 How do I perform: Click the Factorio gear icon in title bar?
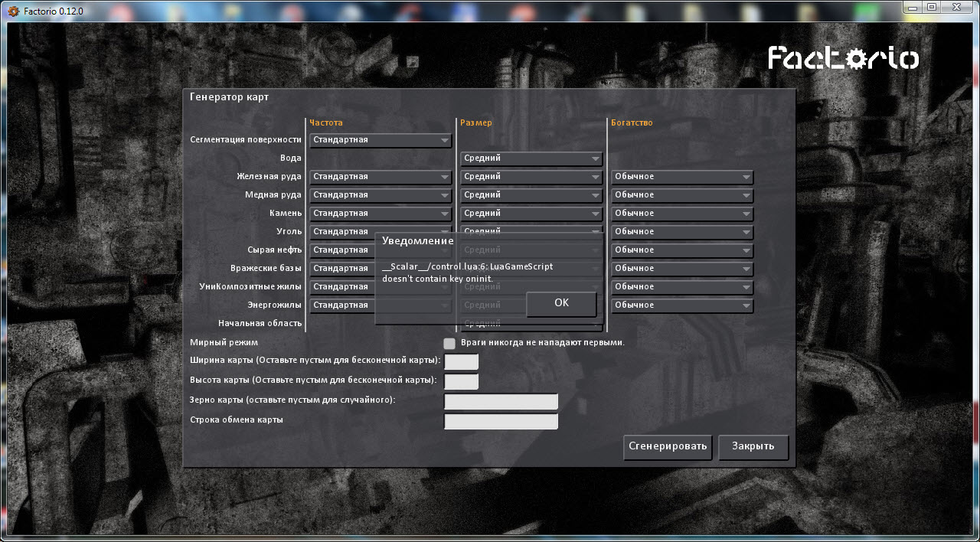pos(13,11)
